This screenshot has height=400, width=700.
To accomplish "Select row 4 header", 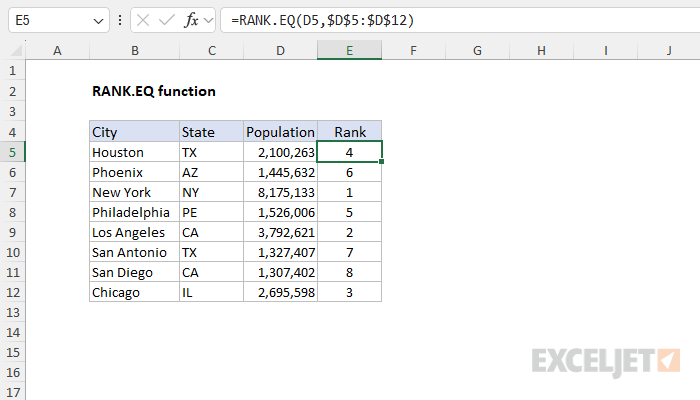I will pos(12,132).
